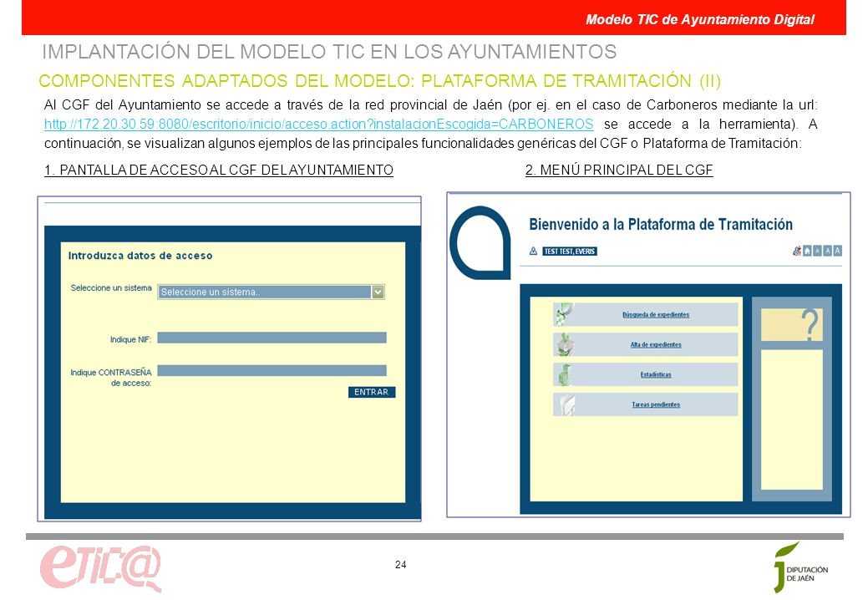This screenshot has height=600, width=868.
Task: Click the eTIC@ logo in footer
Action: pyautogui.click(x=101, y=568)
